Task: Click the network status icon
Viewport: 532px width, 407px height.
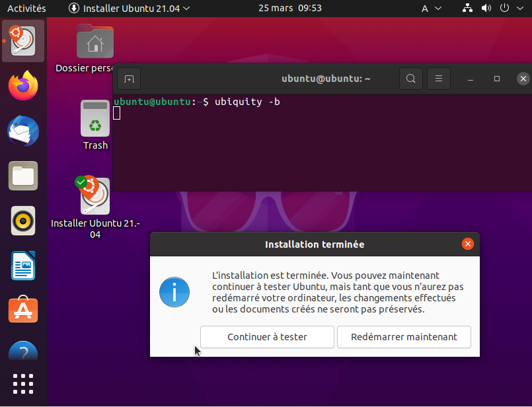Action: (467, 8)
